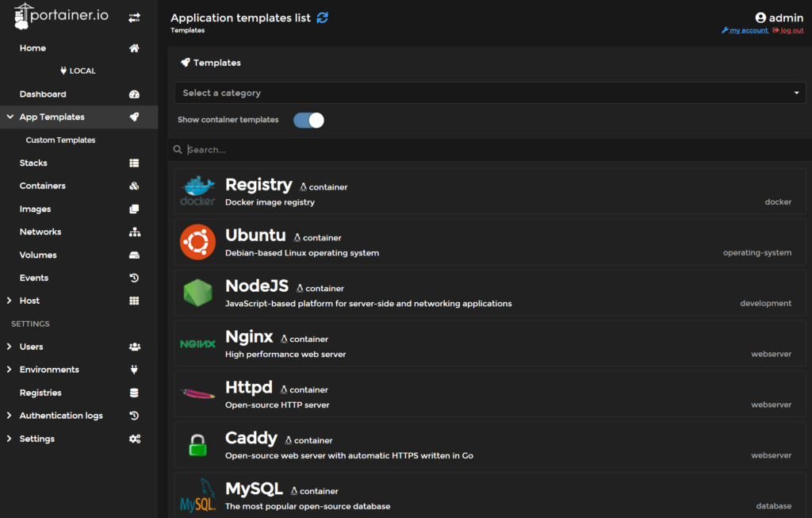Select the MySQL template title
The width and height of the screenshot is (812, 518).
pos(254,489)
